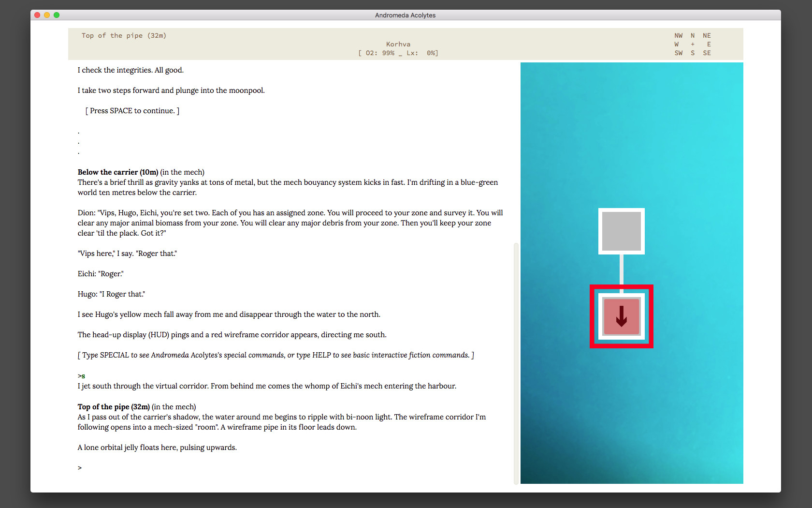Click the SE compass direction
This screenshot has height=508, width=812.
[707, 53]
